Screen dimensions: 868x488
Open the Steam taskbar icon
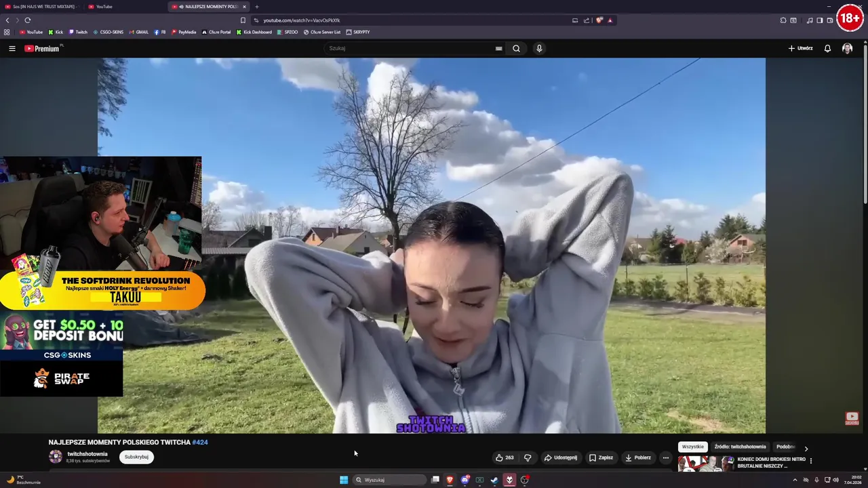pyautogui.click(x=494, y=480)
